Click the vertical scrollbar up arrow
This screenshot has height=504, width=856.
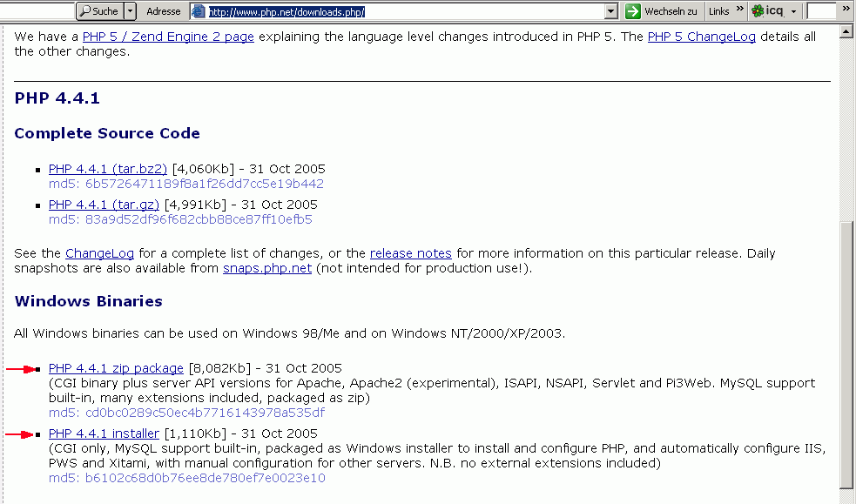[x=846, y=31]
